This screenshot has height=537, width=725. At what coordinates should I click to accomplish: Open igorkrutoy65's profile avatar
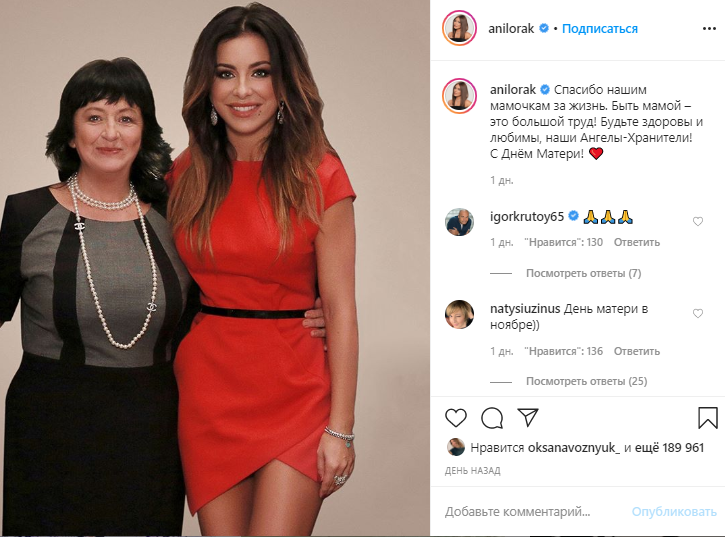click(459, 222)
